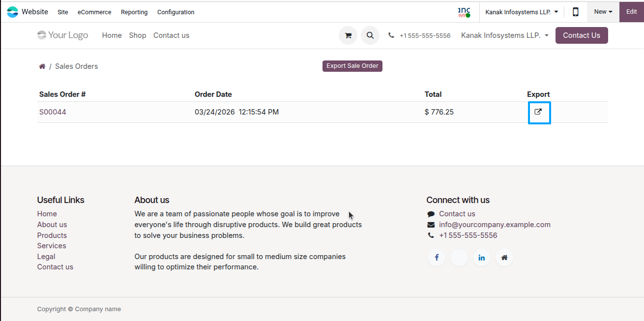Open the Facebook social icon
Screen dimensions: 644x321
coord(437,258)
